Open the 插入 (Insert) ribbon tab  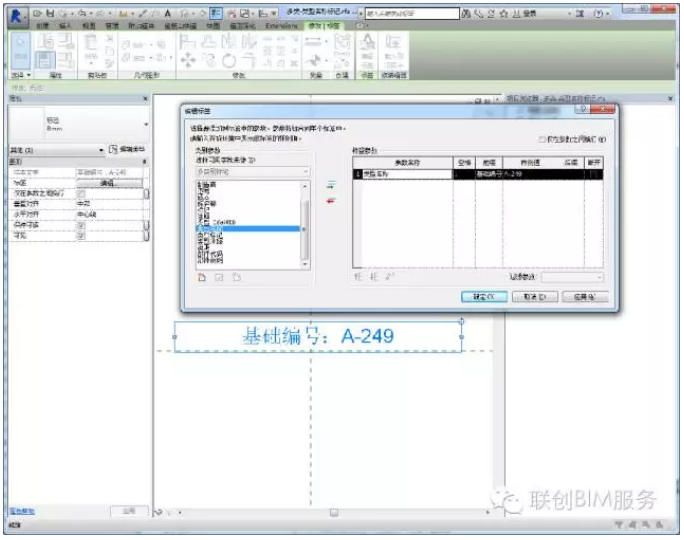click(65, 26)
